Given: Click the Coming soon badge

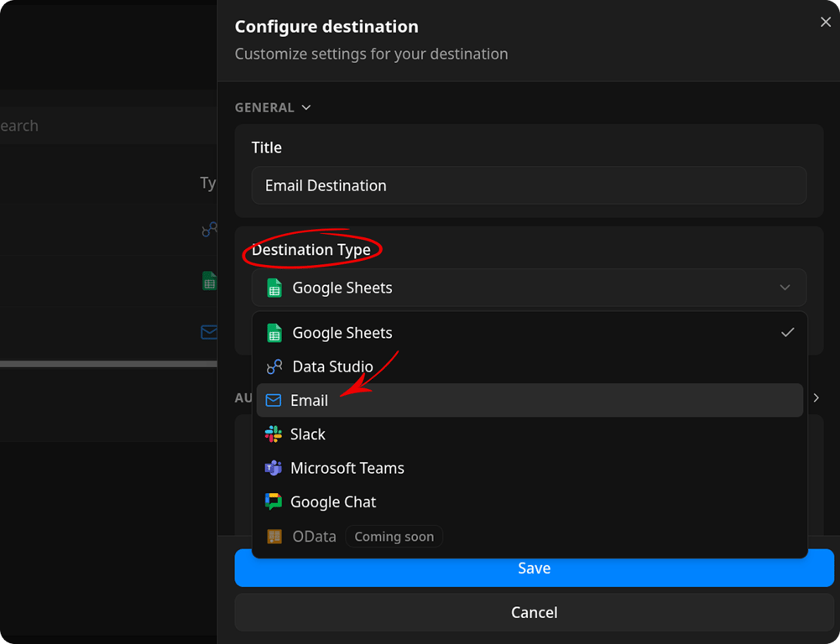Looking at the screenshot, I should click(394, 537).
